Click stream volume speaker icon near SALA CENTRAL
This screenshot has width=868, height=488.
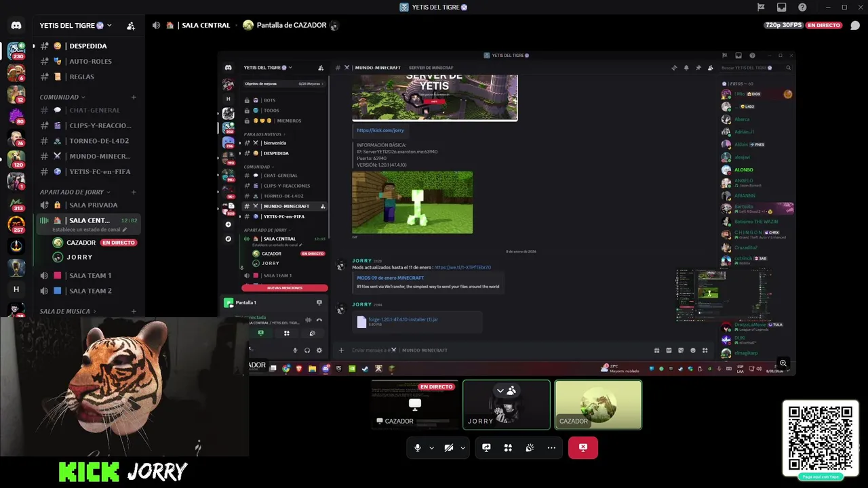(157, 25)
